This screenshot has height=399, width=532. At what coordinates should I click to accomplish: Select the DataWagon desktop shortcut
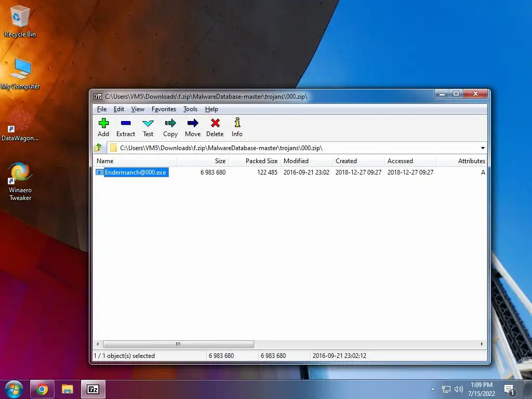point(20,126)
